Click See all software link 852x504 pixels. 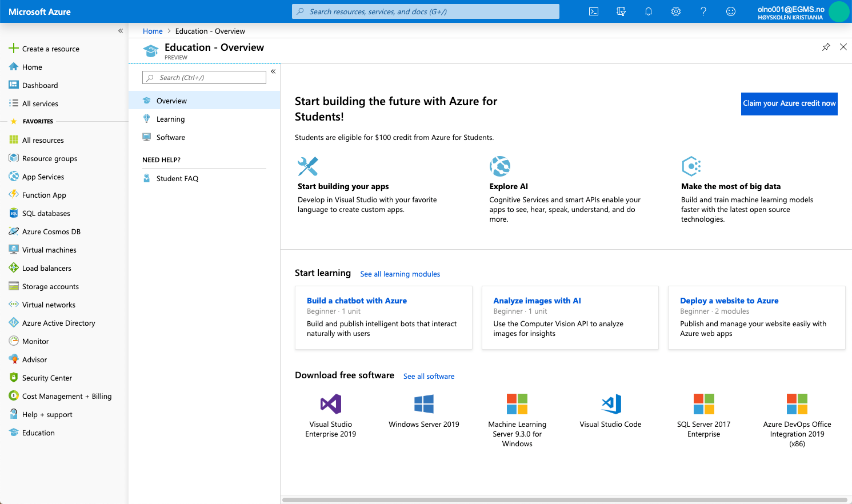429,376
